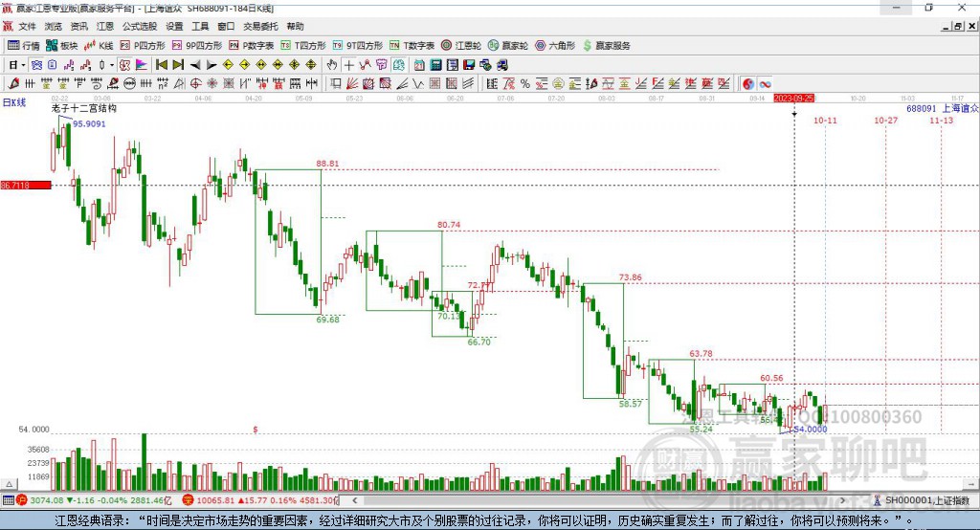This screenshot has width=980, height=530.
Task: Click the 54.0000 low price label
Action: pos(810,429)
